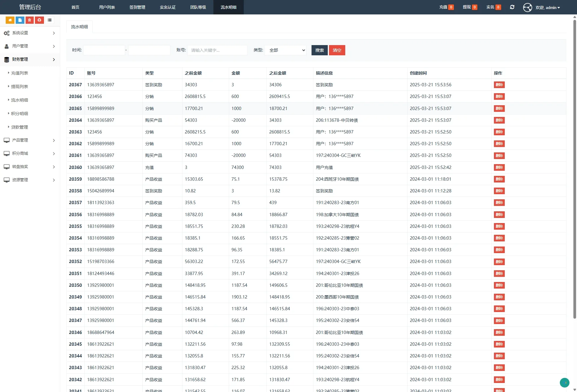The height and width of the screenshot is (392, 577).
Task: Expand 系统设置 in the sidebar
Action: click(x=30, y=33)
